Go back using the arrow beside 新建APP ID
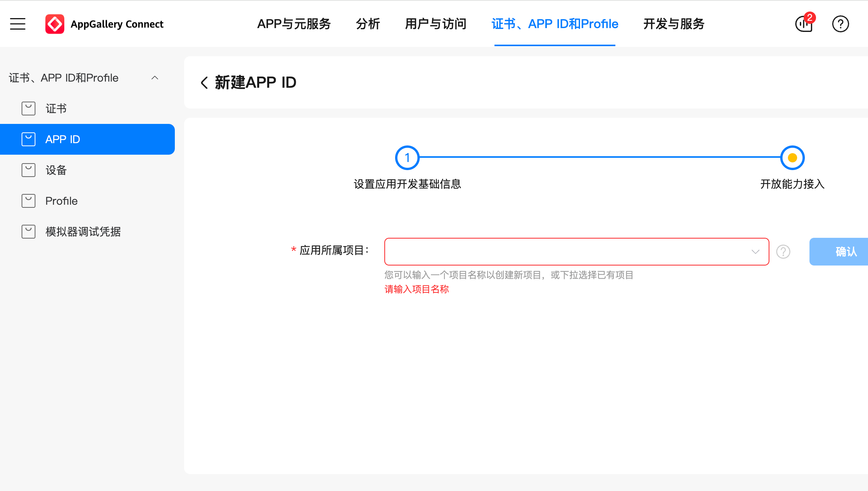Image resolution: width=868 pixels, height=491 pixels. click(x=204, y=82)
